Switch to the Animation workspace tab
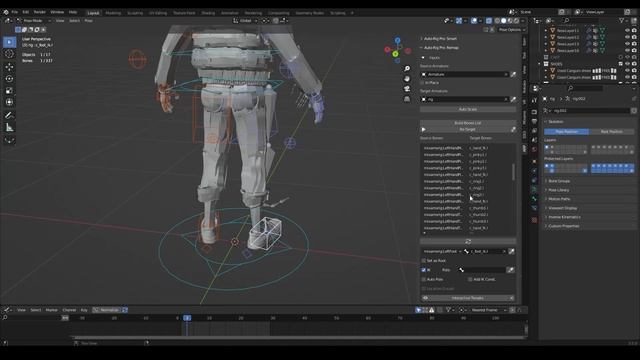 coord(230,13)
